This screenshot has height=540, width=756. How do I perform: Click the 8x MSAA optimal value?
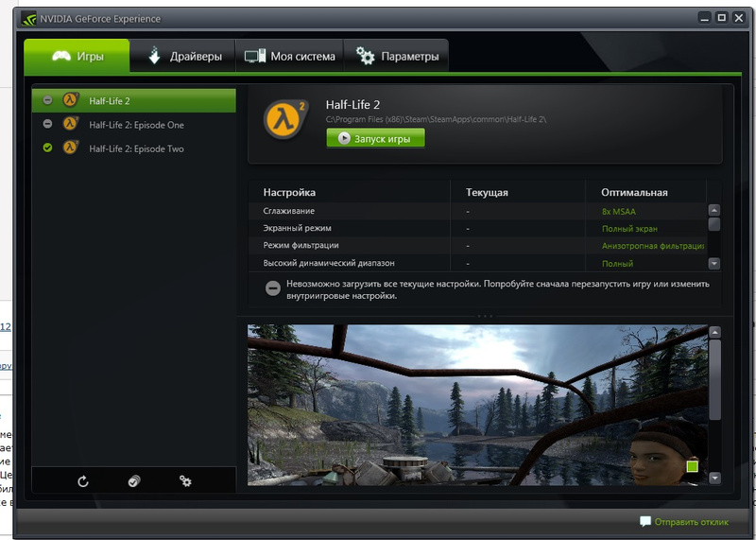coord(619,212)
